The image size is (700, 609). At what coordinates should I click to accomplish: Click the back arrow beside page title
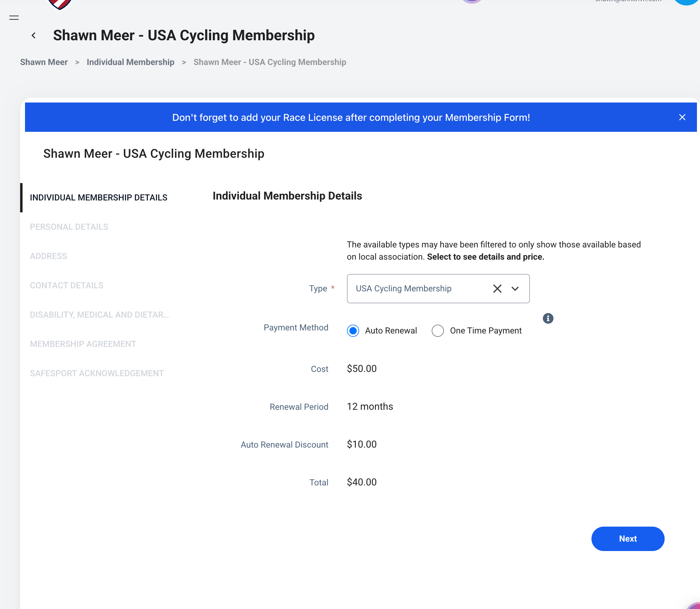(34, 35)
